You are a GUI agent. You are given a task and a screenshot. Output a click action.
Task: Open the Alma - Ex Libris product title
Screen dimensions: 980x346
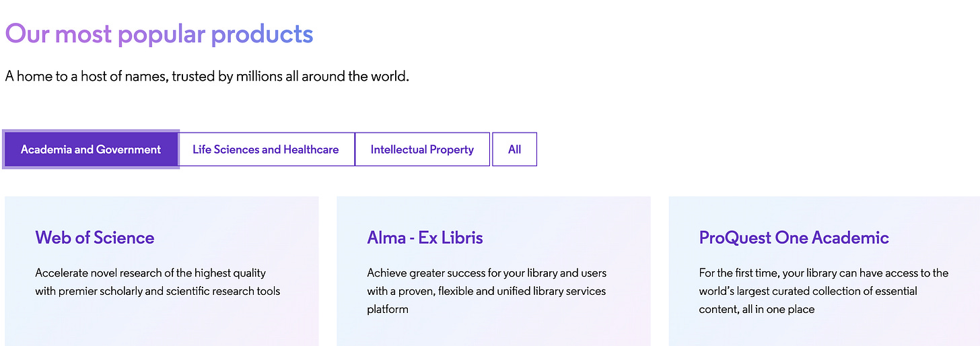click(425, 238)
